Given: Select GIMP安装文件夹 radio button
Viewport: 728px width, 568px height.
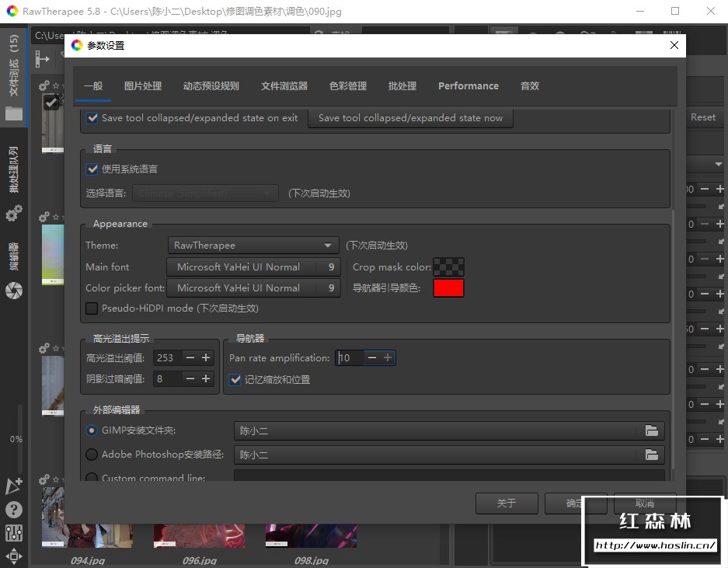Looking at the screenshot, I should coord(92,430).
